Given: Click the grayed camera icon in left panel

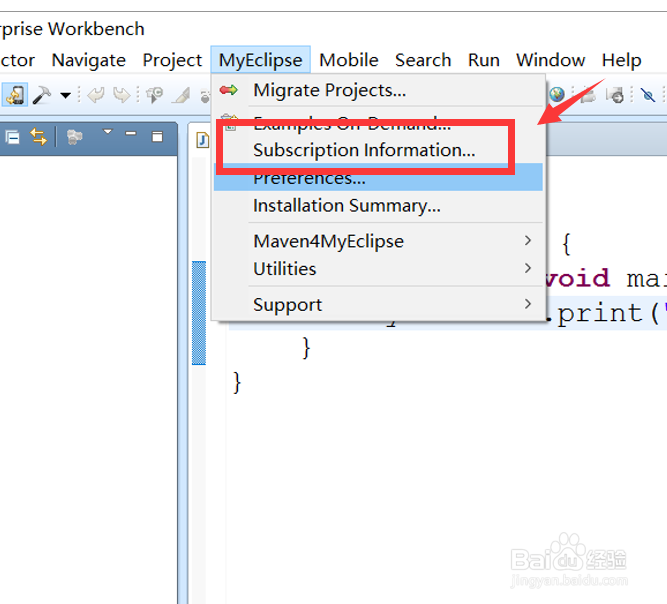Looking at the screenshot, I should (x=74, y=137).
